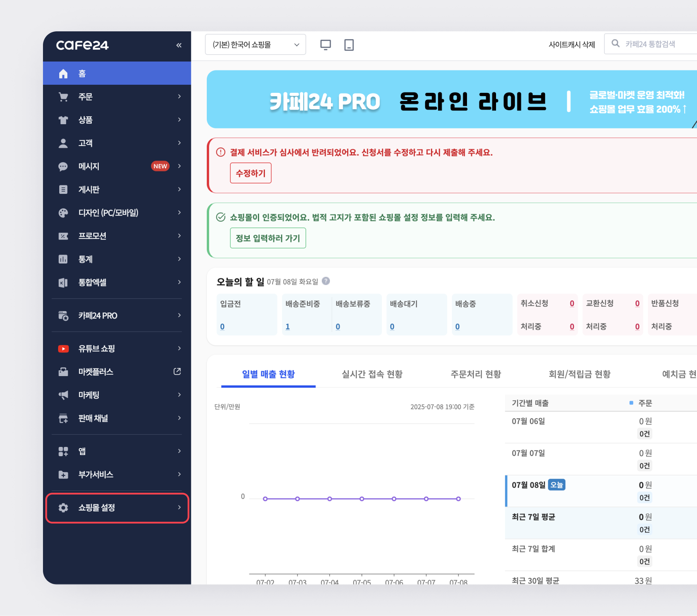Screen dimensions: 697x616
Task: Open the mobile preview icon
Action: pyautogui.click(x=349, y=45)
